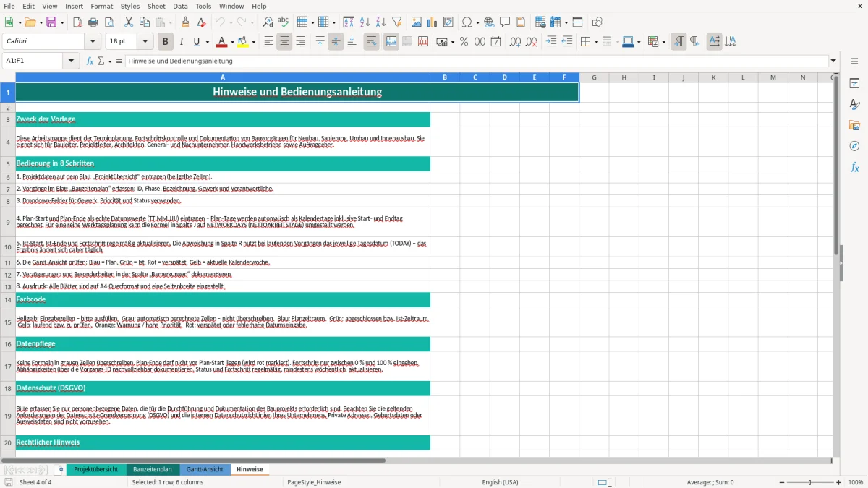This screenshot has width=868, height=488.
Task: Run the spelling check (abc icon)
Action: coord(283,22)
